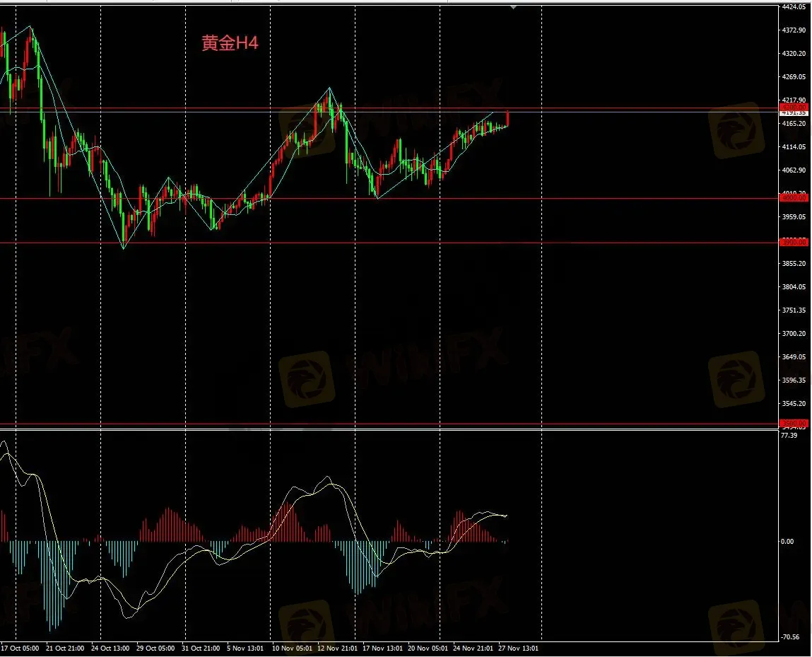This screenshot has height=657, width=812.
Task: Click the 17 Oct 05:00 time label
Action: pyautogui.click(x=20, y=649)
